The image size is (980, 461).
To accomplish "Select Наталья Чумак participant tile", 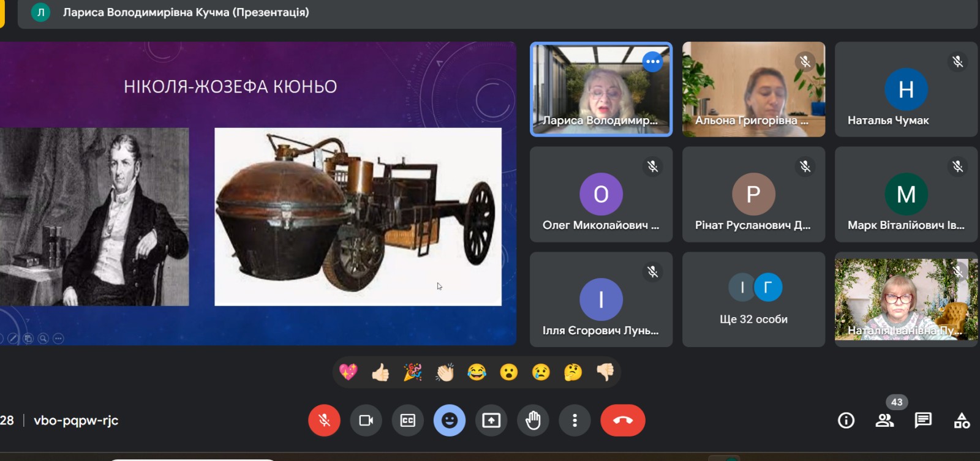I will pos(906,89).
